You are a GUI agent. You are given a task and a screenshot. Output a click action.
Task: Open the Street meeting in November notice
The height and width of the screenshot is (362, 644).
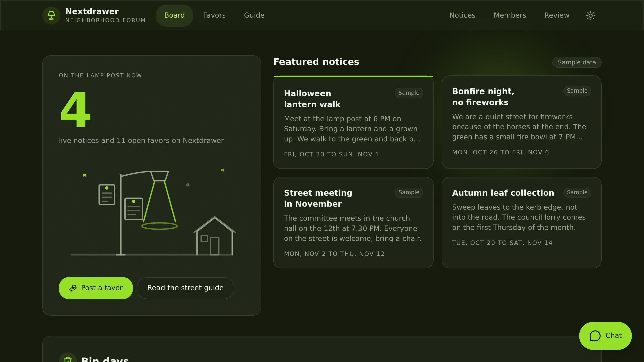(353, 222)
